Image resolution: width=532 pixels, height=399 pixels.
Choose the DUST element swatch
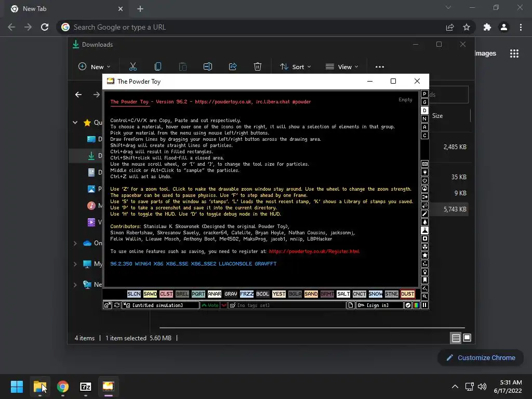407,294
